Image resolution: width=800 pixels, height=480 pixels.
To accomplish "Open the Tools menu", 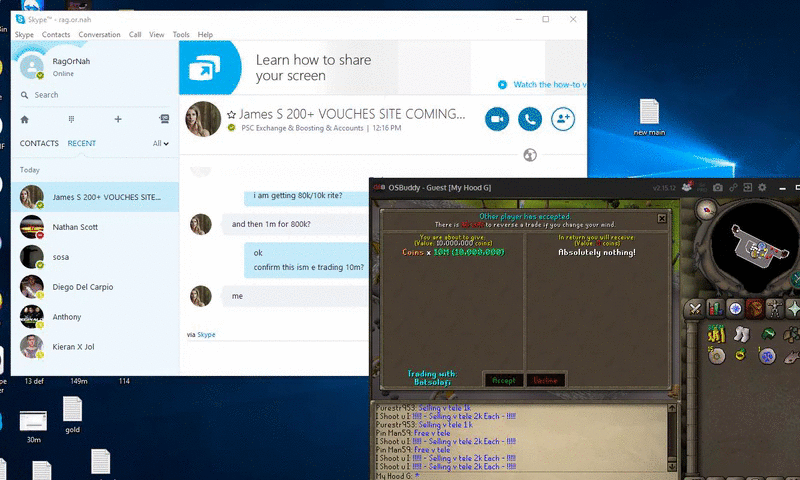I will (181, 35).
